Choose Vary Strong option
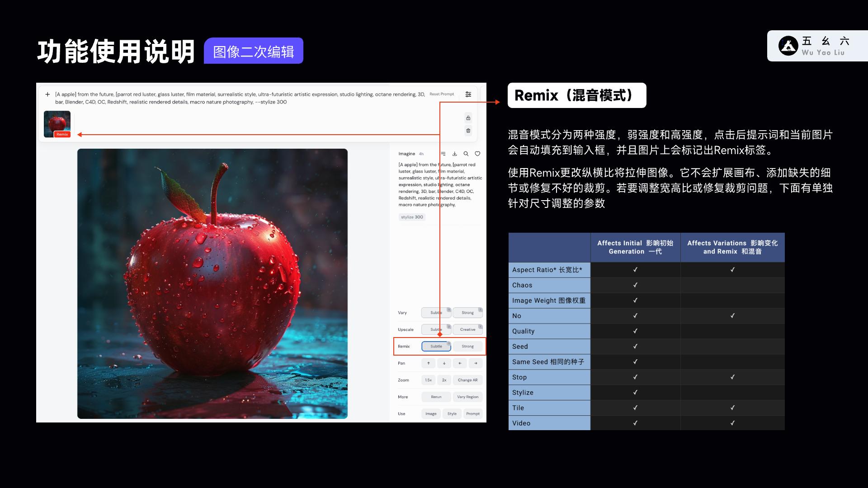The image size is (868, 488). 468,313
